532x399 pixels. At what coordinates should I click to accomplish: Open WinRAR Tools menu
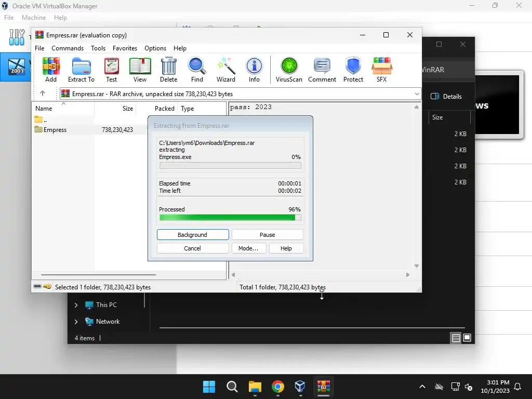coord(98,48)
